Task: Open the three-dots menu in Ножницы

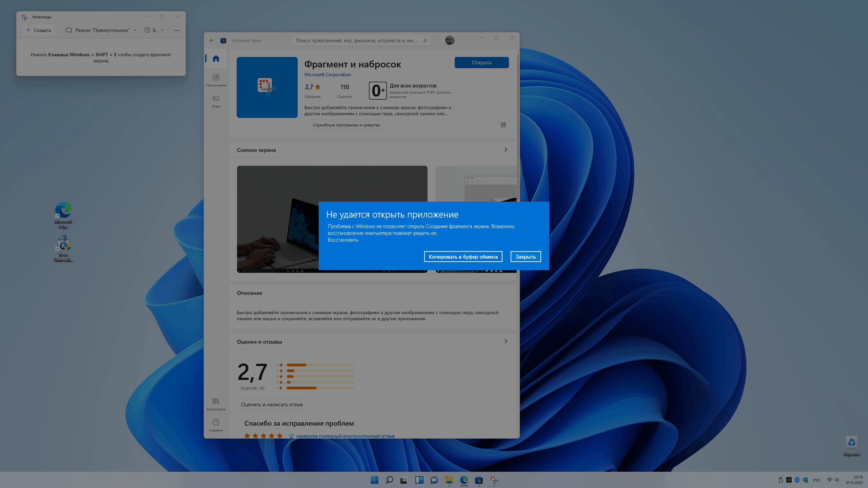Action: pos(177,30)
